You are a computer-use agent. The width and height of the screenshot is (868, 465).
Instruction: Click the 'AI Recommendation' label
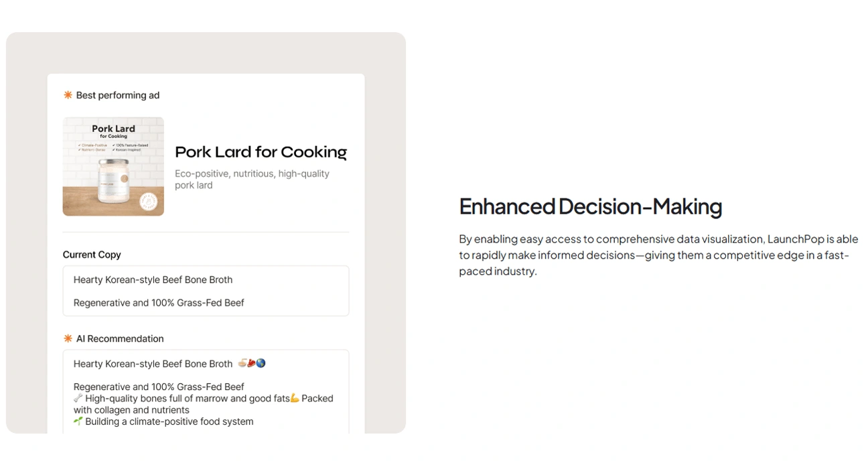(x=120, y=338)
